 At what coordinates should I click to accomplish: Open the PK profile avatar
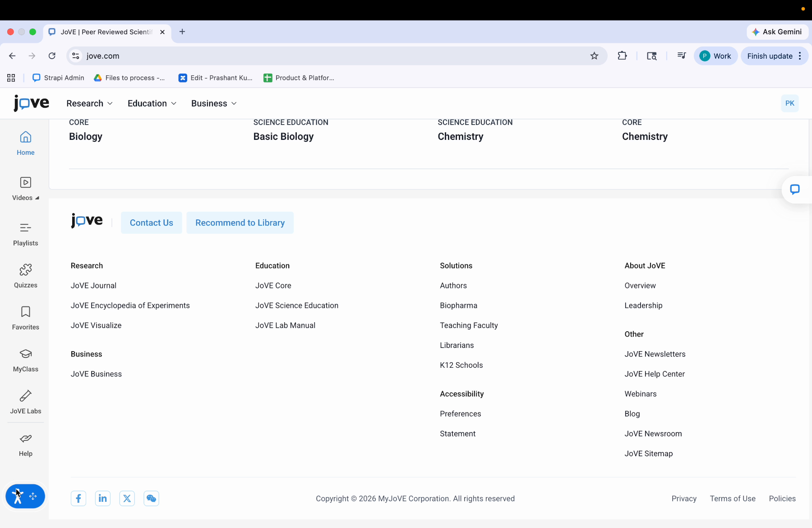[790, 103]
